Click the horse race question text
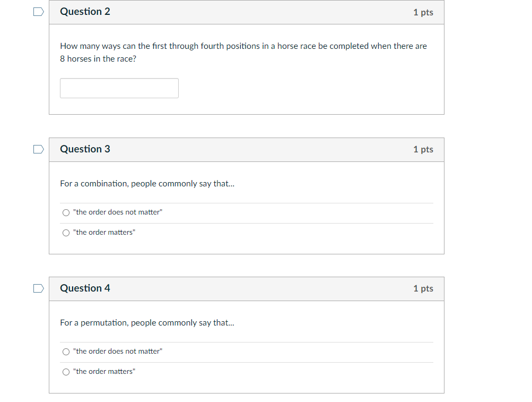532x402 pixels. (243, 52)
